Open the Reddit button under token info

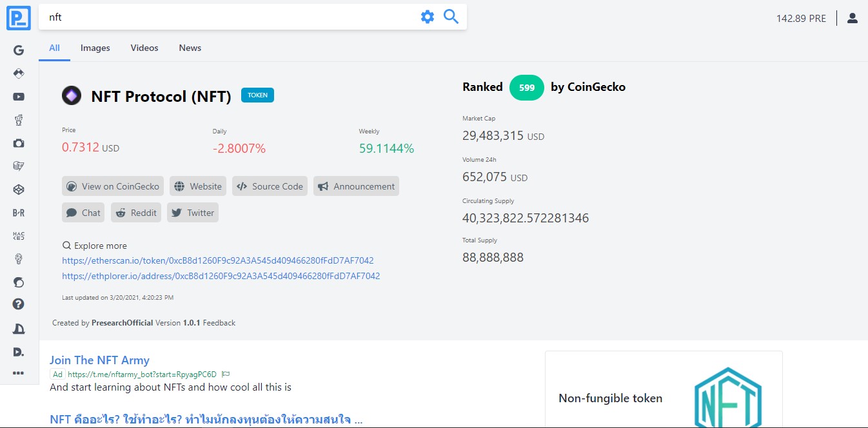pyautogui.click(x=136, y=213)
